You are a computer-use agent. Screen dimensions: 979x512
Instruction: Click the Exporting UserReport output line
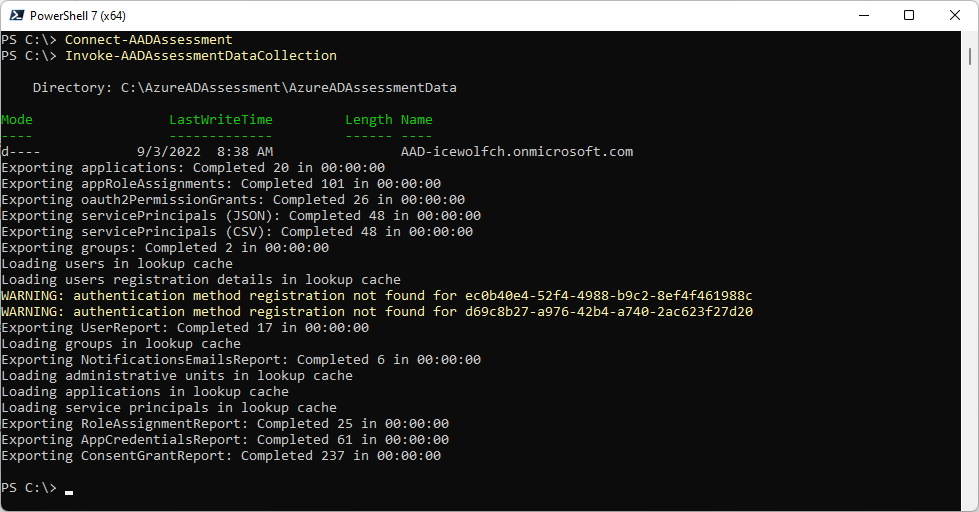185,328
